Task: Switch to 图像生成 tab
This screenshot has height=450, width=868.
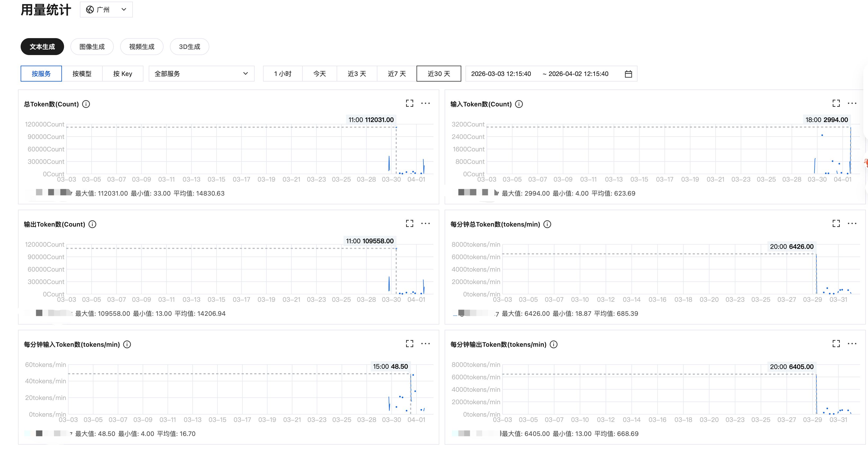Action: click(x=92, y=47)
